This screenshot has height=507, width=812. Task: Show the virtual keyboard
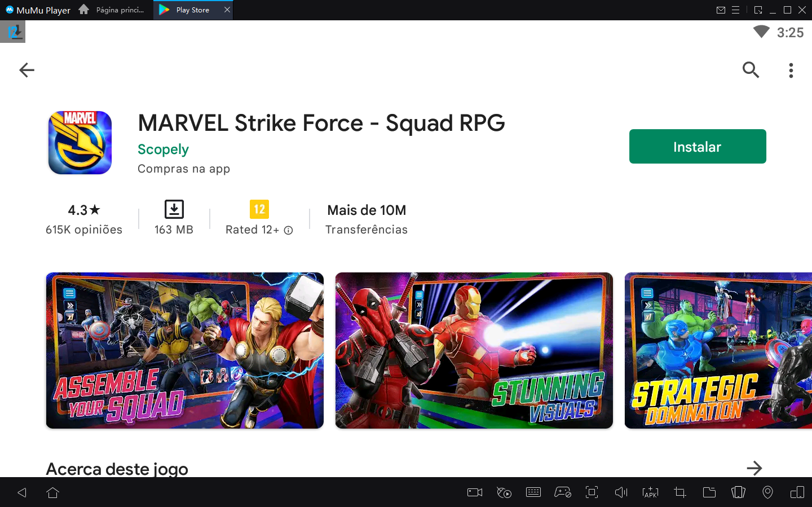[533, 492]
